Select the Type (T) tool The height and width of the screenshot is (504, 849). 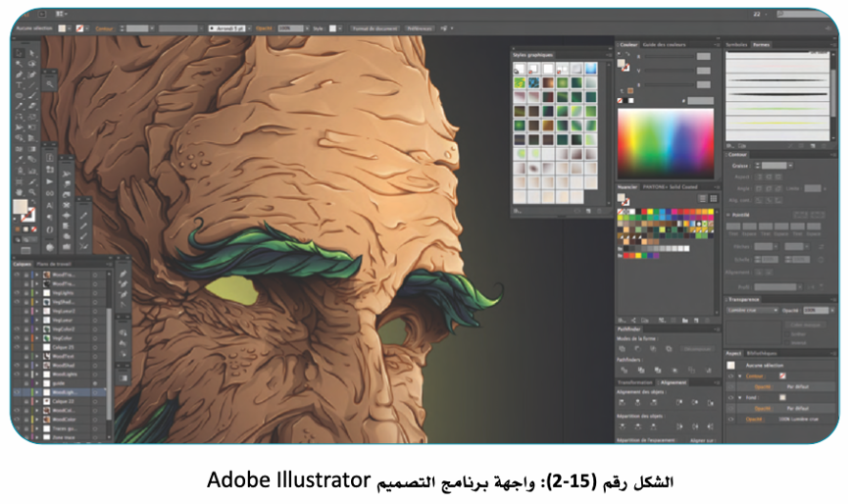click(x=20, y=85)
